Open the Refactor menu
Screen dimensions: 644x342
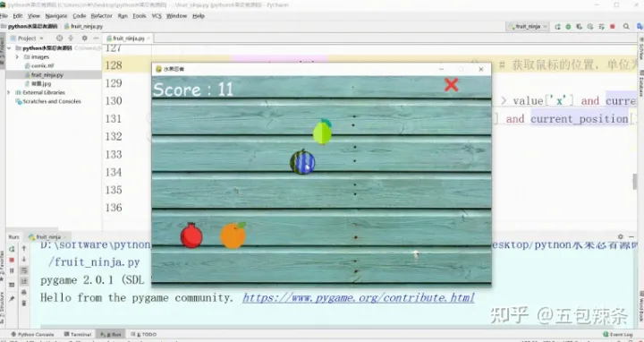(x=101, y=15)
